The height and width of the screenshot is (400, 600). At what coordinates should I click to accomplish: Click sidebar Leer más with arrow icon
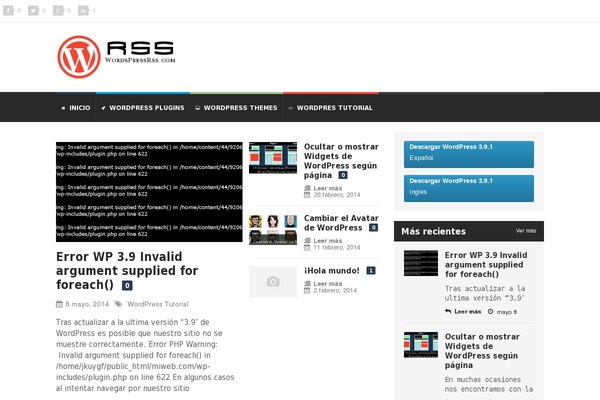click(x=463, y=312)
